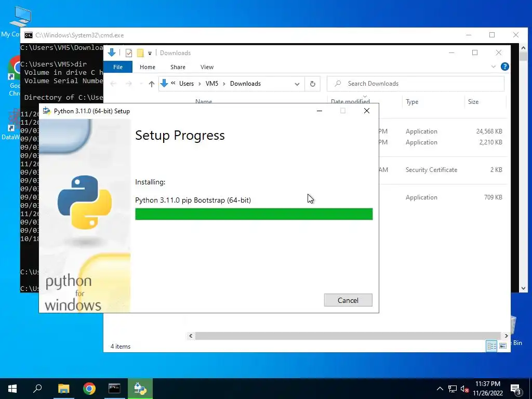532x399 pixels.
Task: Open Google Chrome from the taskbar
Action: (89, 389)
